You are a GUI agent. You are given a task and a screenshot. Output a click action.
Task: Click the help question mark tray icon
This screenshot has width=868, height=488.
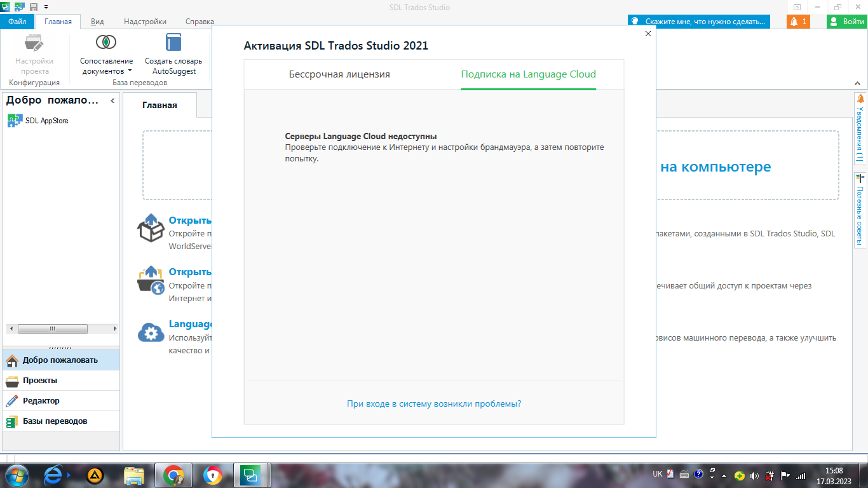coord(698,475)
